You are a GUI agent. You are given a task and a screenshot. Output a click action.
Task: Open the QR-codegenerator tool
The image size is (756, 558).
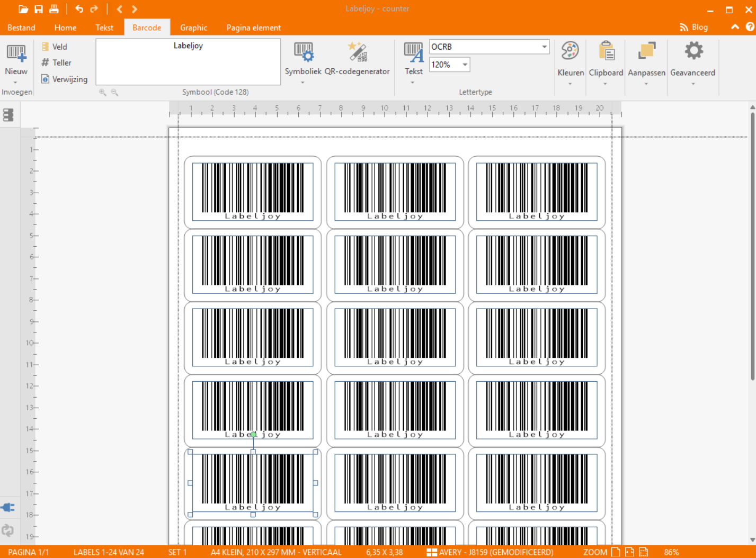coord(357,53)
